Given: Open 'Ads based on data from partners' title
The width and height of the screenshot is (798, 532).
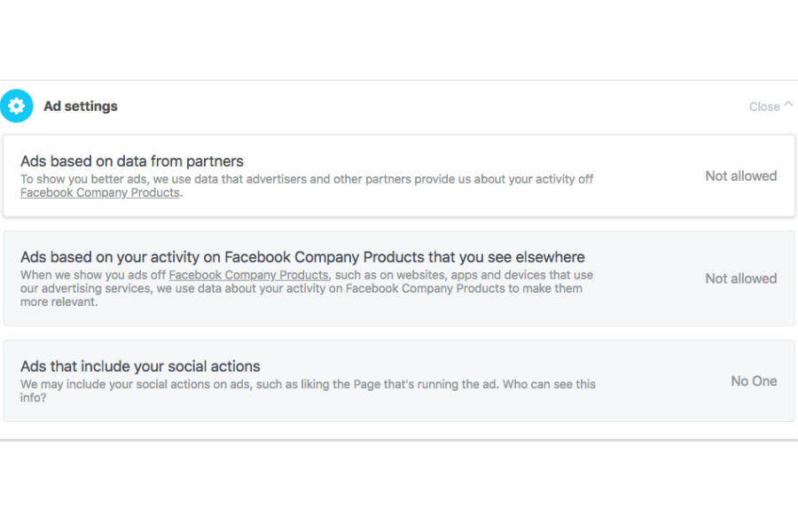Looking at the screenshot, I should [x=132, y=161].
